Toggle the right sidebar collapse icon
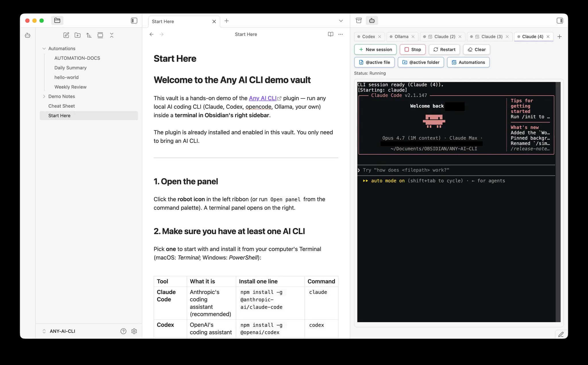This screenshot has height=365, width=588. [560, 21]
